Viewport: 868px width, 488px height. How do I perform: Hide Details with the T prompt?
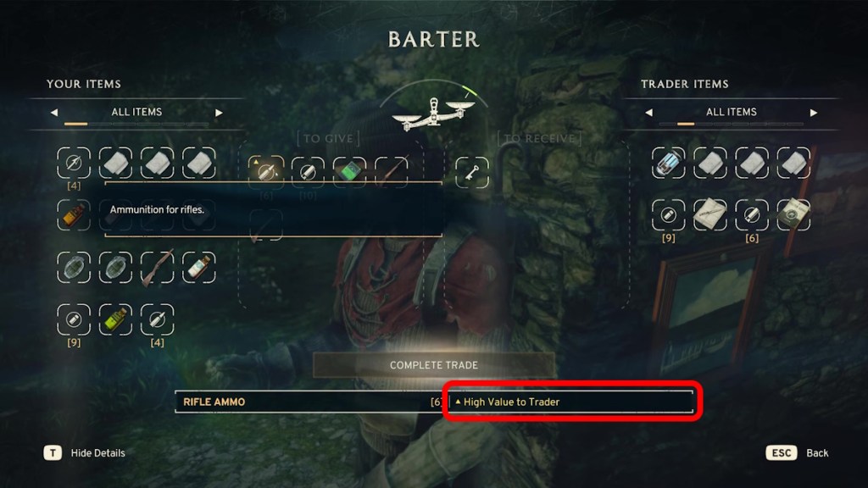pos(84,453)
